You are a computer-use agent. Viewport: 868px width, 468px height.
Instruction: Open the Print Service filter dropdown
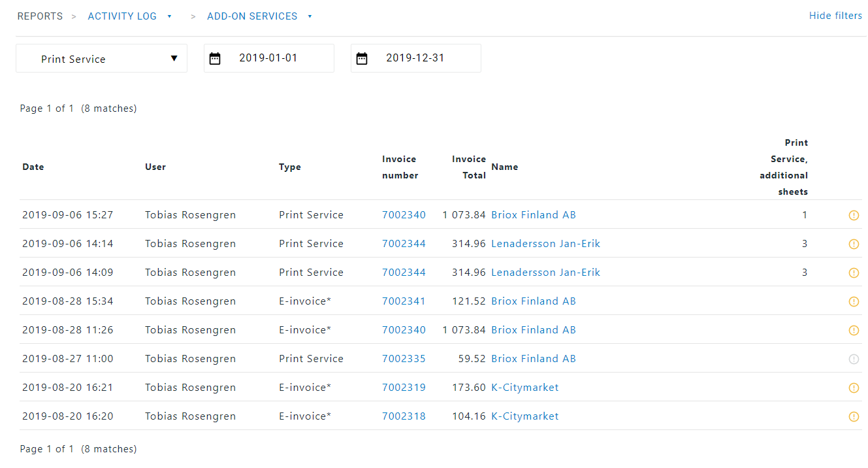point(101,59)
